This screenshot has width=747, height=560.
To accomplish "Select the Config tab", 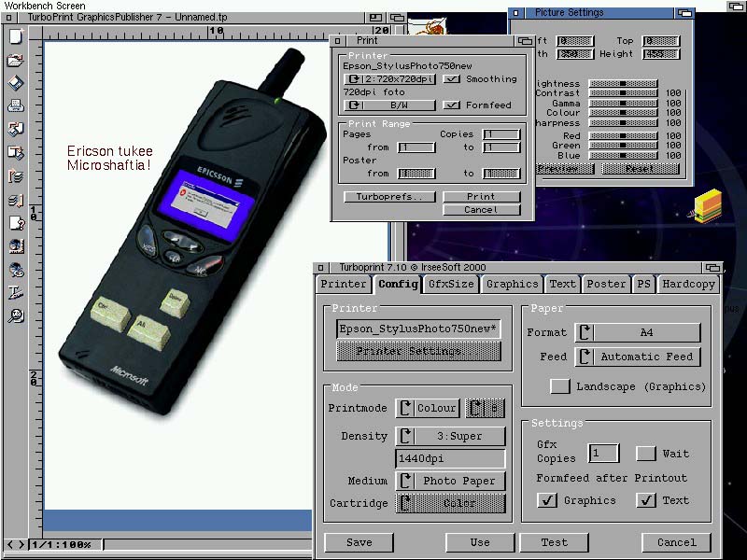I will pyautogui.click(x=398, y=285).
